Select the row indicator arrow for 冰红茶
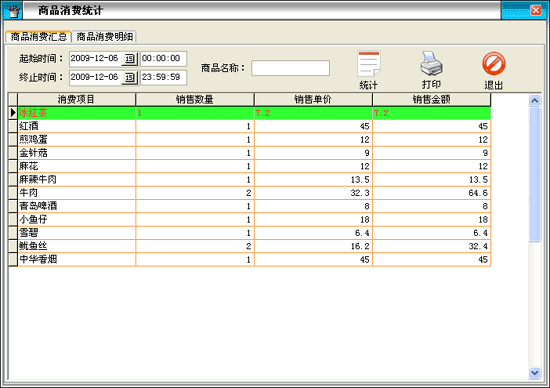 (13, 113)
